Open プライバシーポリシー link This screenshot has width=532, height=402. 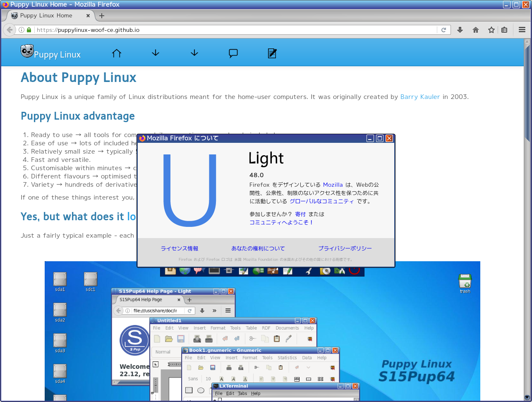coord(345,248)
